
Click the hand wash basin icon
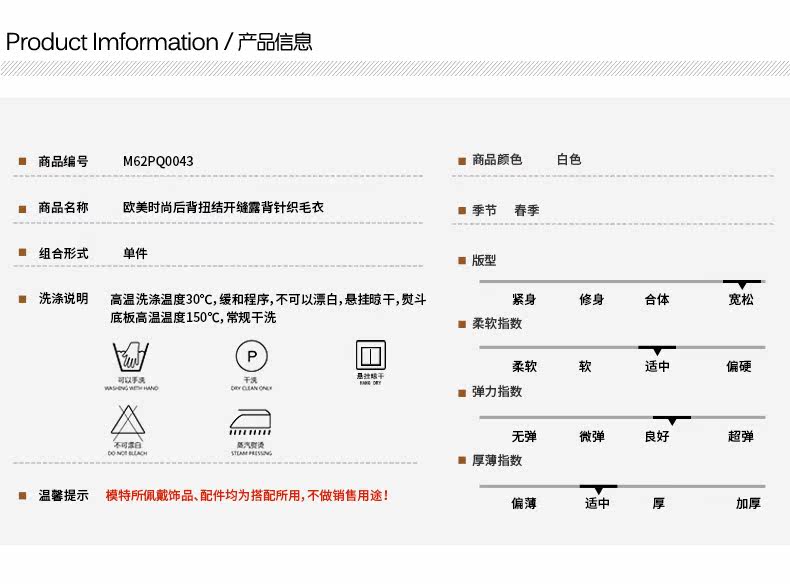click(131, 356)
